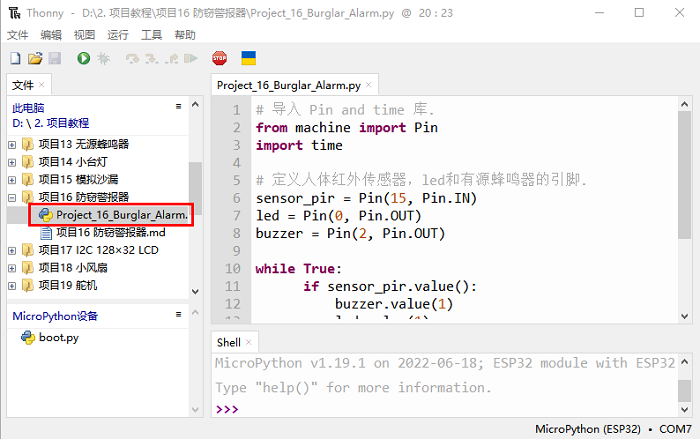
Task: Click the New file icon
Action: (15, 60)
